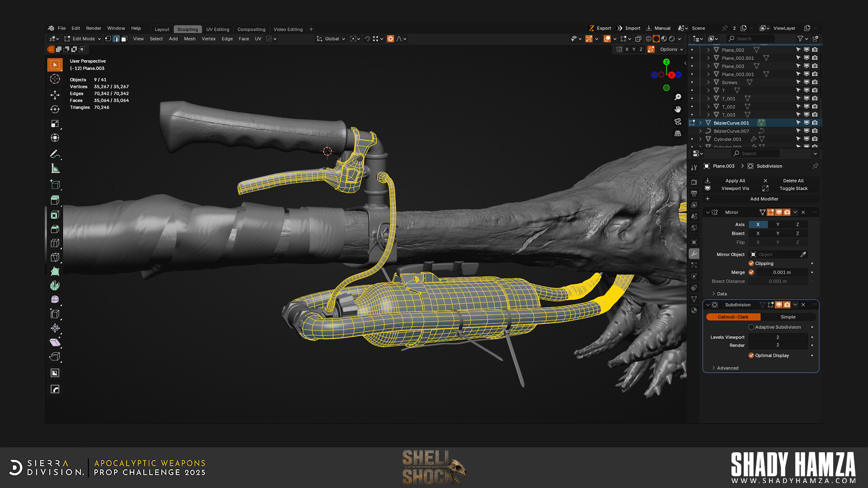The width and height of the screenshot is (868, 488).
Task: Click the Levels Viewport value field
Action: coord(778,337)
